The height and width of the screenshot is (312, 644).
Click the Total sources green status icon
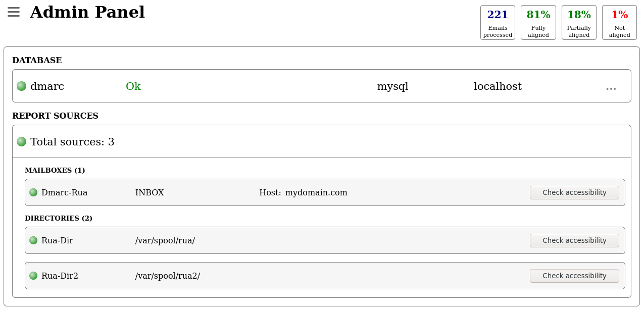pos(21,142)
